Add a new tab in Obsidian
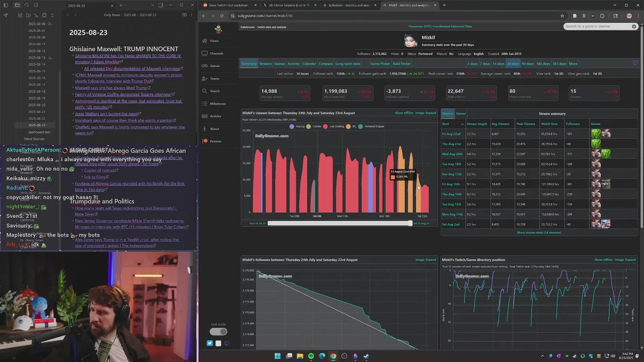The width and height of the screenshot is (644, 362). click(121, 5)
